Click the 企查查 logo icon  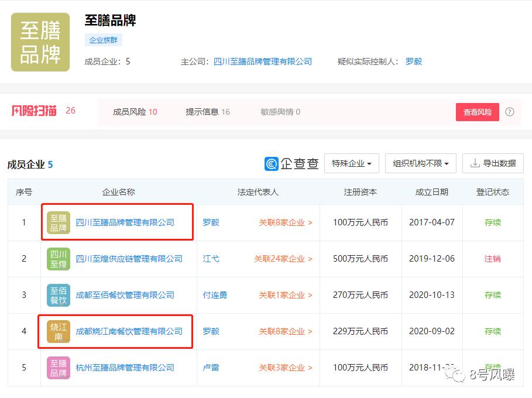[x=273, y=164]
